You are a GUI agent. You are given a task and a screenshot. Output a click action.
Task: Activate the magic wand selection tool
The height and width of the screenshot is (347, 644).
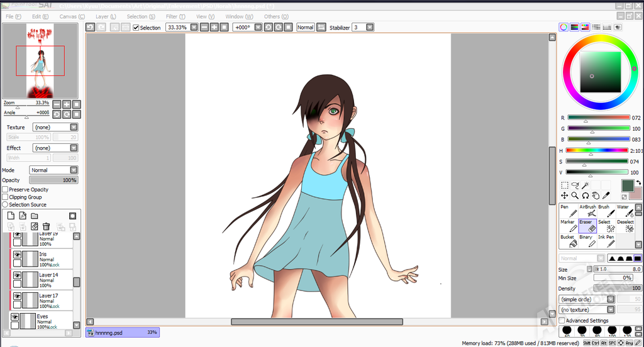click(585, 185)
